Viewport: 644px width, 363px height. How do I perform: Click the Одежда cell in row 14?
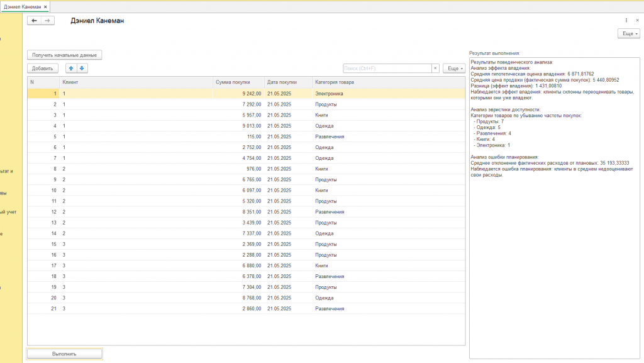389,233
